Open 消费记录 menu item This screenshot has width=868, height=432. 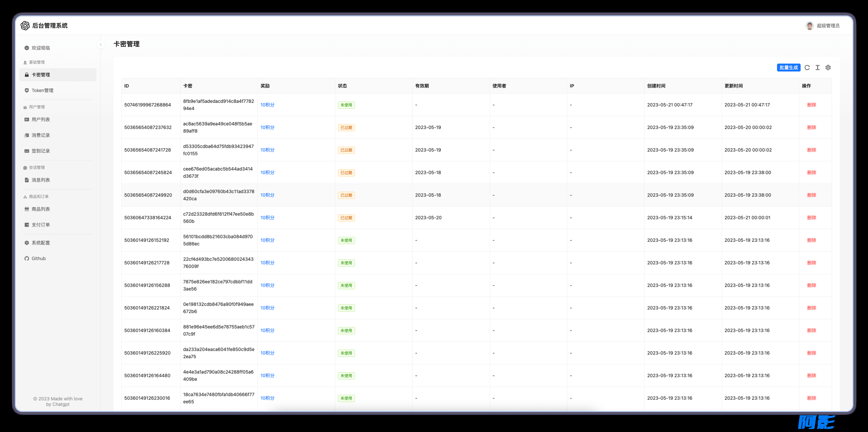coord(58,135)
